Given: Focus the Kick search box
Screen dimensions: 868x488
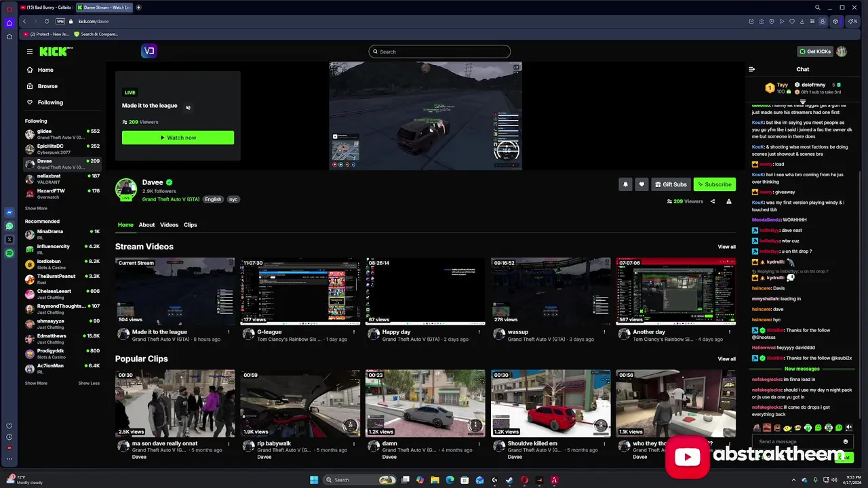Looking at the screenshot, I should (x=439, y=52).
